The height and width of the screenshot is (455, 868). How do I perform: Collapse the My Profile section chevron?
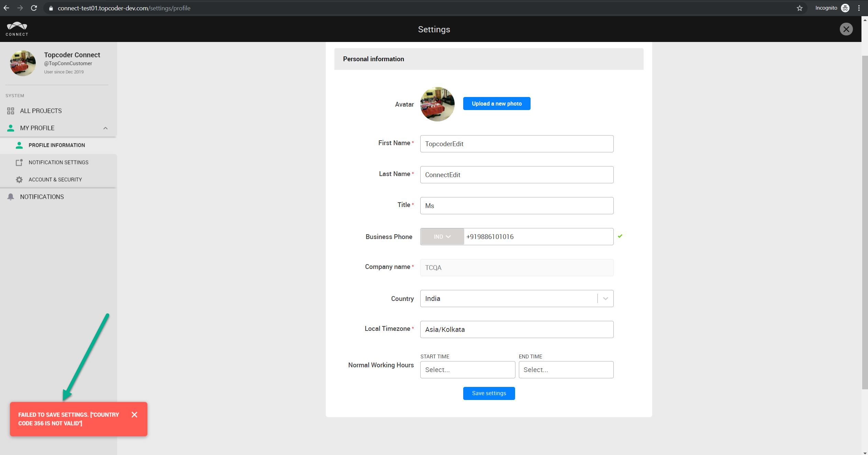click(x=105, y=128)
